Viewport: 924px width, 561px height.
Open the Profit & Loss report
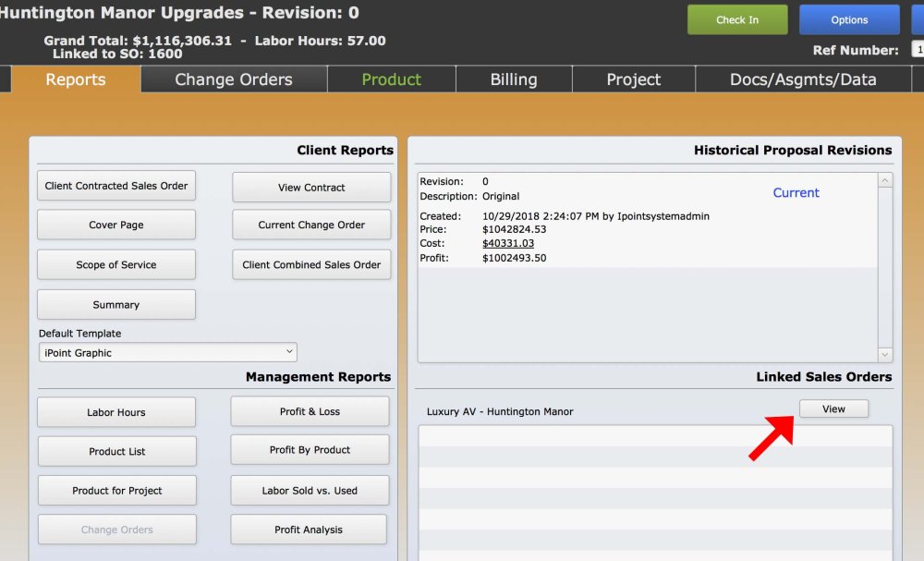(310, 411)
